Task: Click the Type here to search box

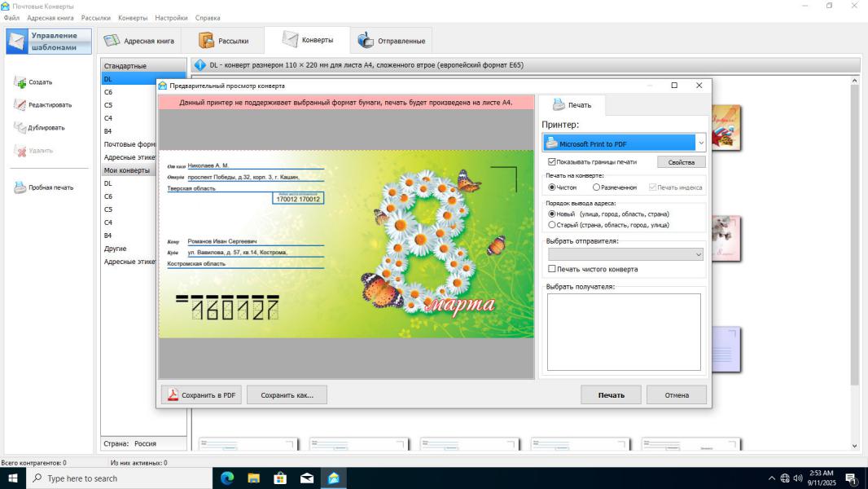Action: point(119,478)
